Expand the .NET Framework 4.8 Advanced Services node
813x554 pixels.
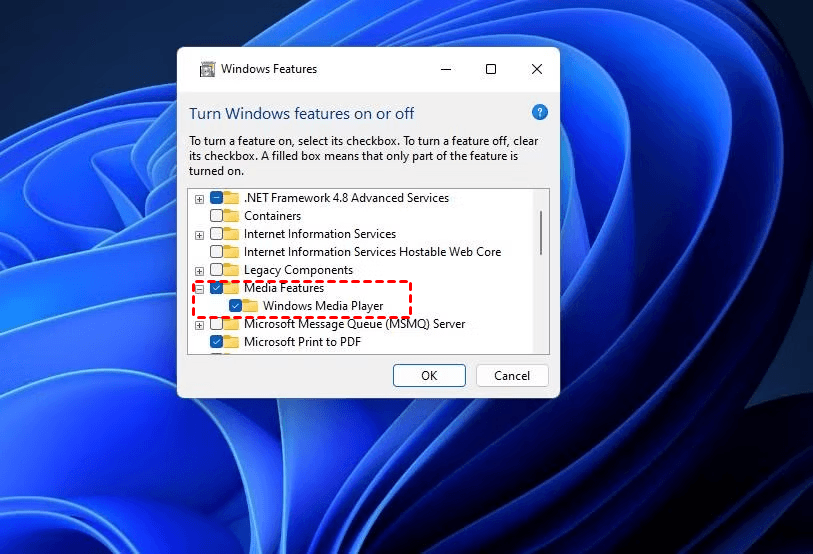click(x=200, y=198)
